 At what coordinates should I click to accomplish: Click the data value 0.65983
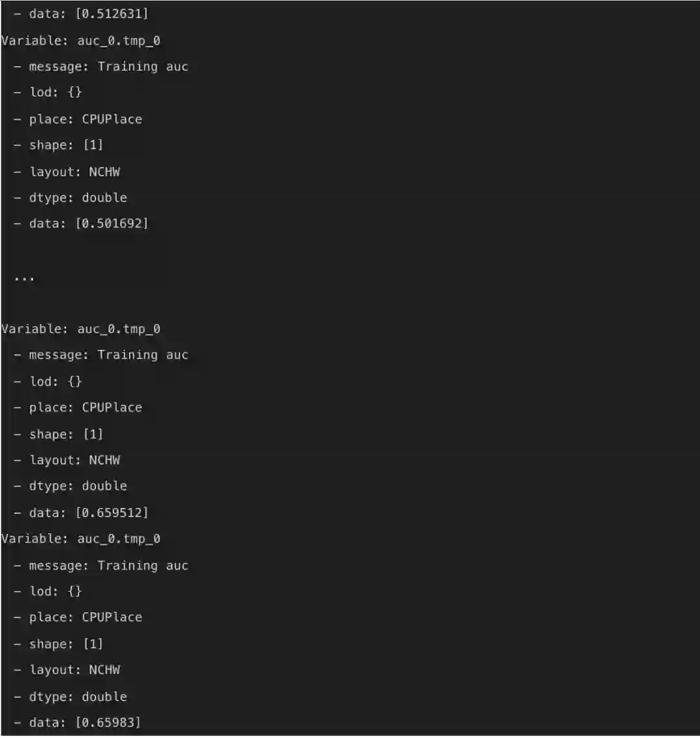108,722
